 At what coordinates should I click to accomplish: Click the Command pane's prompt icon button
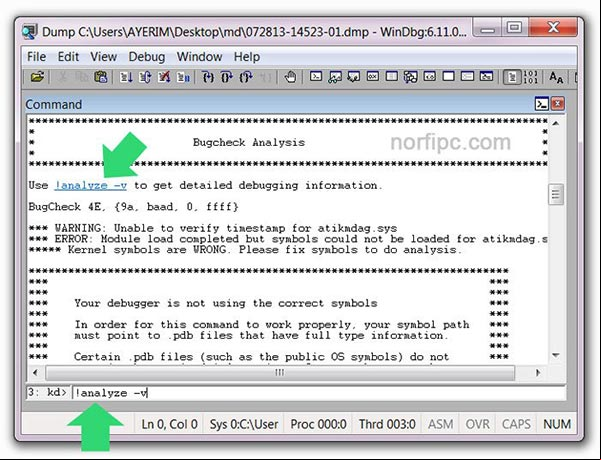pos(542,104)
